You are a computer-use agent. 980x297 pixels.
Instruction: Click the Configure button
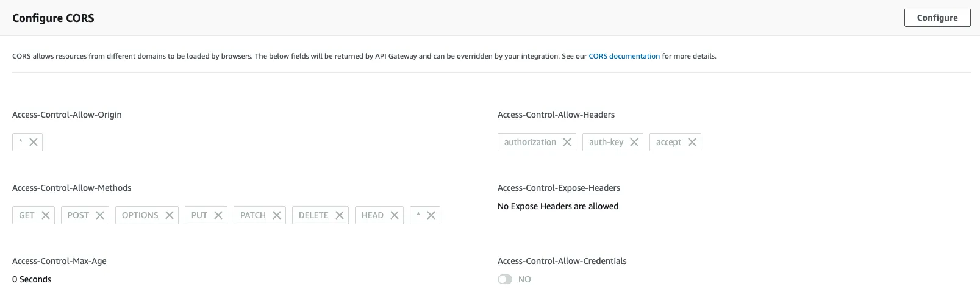[x=937, y=18]
